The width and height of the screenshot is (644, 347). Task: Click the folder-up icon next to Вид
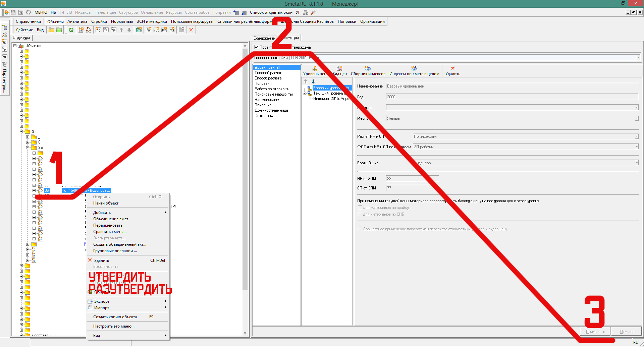click(x=51, y=30)
